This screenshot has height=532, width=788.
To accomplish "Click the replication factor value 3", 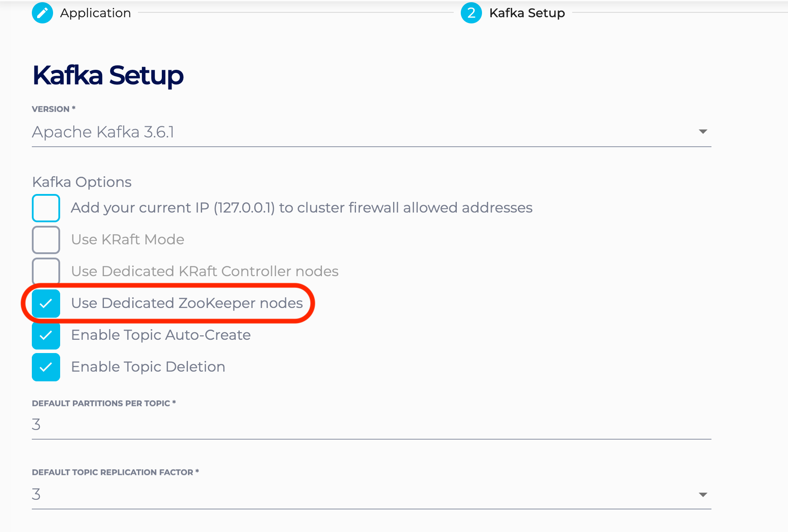I will coord(36,494).
